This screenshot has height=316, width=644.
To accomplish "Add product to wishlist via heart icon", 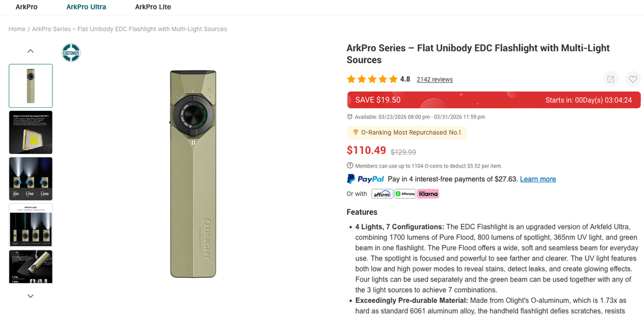I will 633,79.
